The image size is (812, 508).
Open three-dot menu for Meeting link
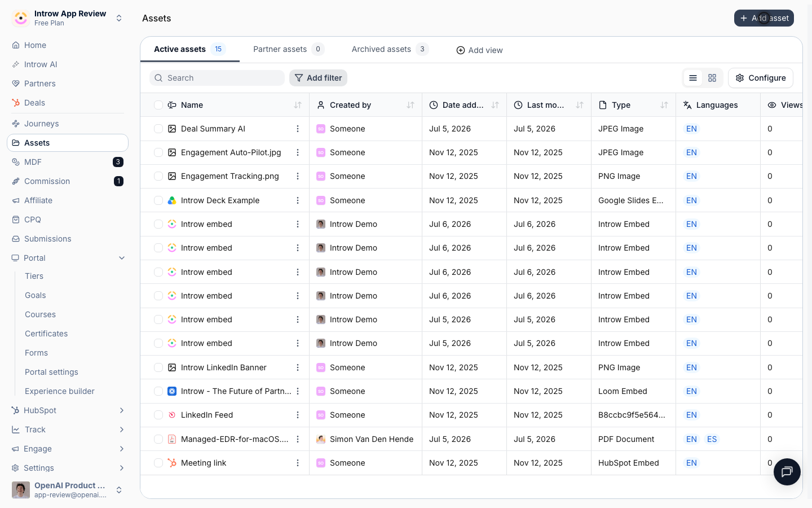click(298, 463)
